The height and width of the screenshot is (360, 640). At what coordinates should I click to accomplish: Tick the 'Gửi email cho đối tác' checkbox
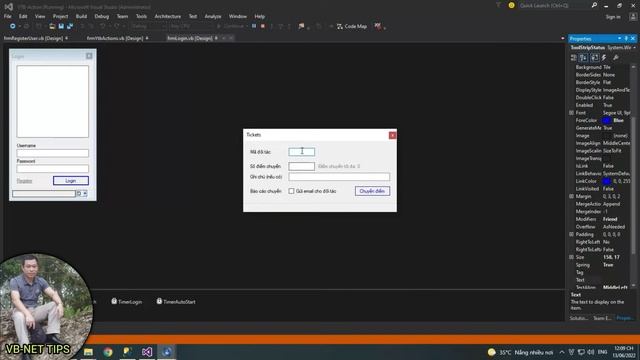[291, 191]
